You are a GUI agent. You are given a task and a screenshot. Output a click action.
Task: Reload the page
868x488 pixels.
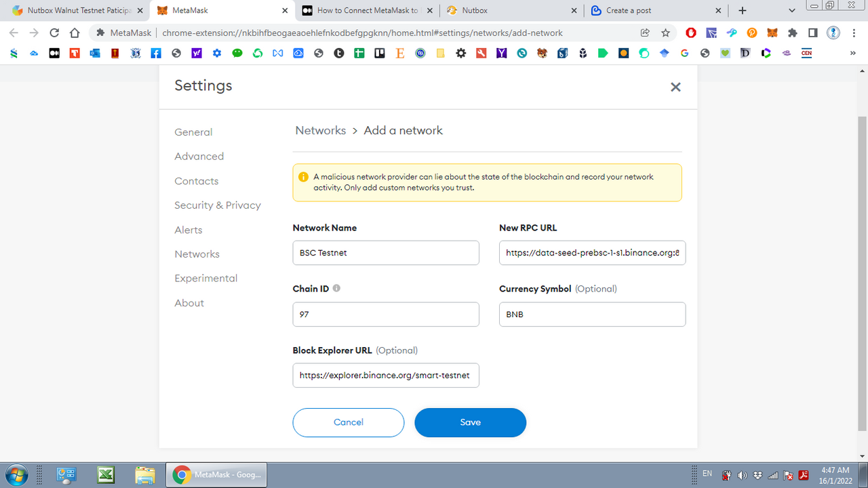click(54, 33)
